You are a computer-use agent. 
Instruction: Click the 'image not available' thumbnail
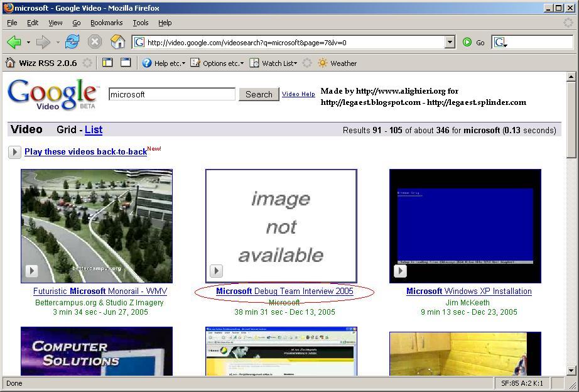click(x=281, y=226)
